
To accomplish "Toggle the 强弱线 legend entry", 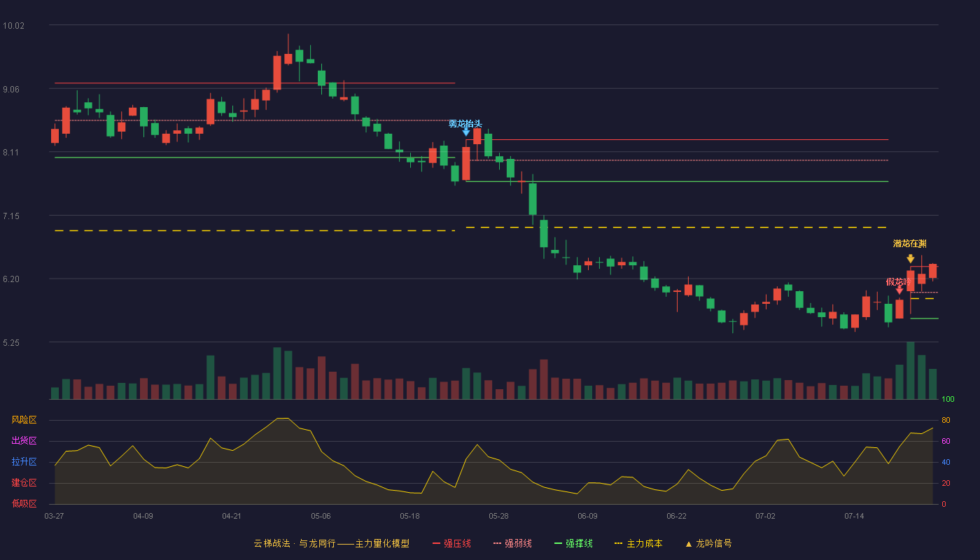I will [x=512, y=543].
